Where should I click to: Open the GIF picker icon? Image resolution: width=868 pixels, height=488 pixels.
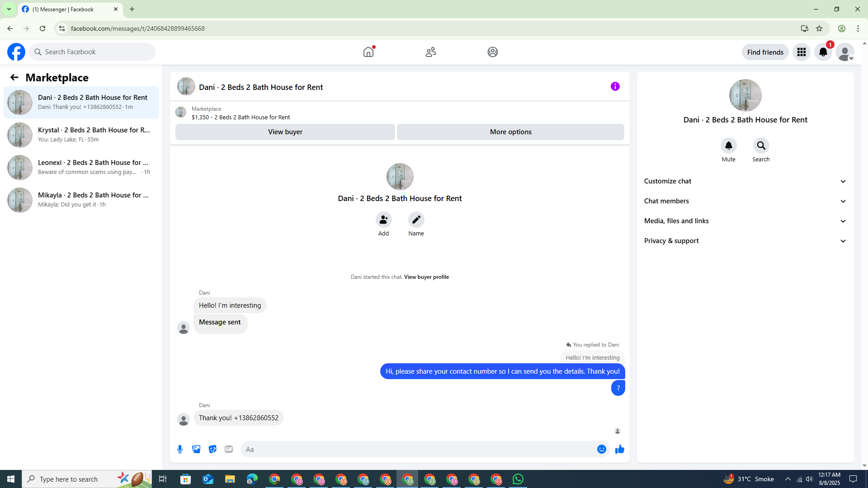[229, 449]
